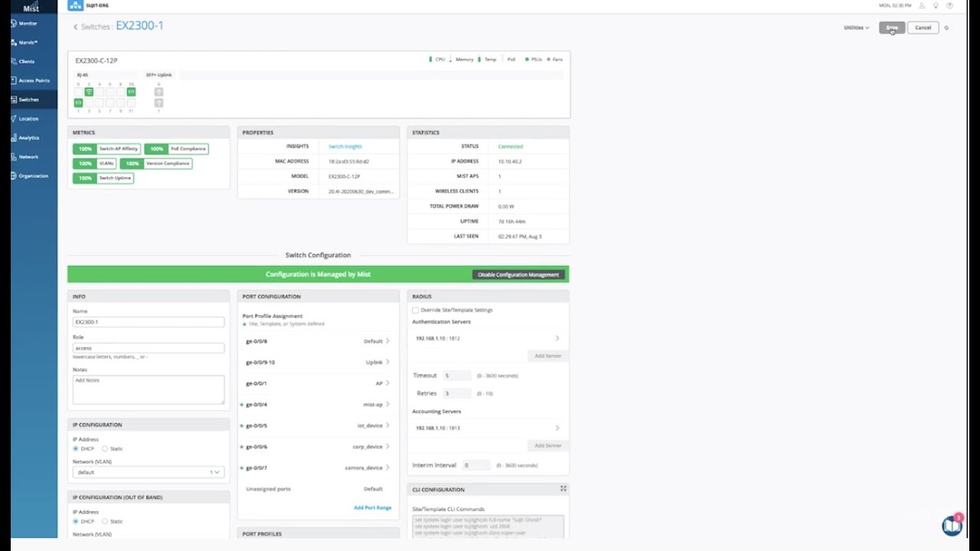Open the chat support bubble icon
Image resolution: width=980 pixels, height=551 pixels.
tap(952, 526)
